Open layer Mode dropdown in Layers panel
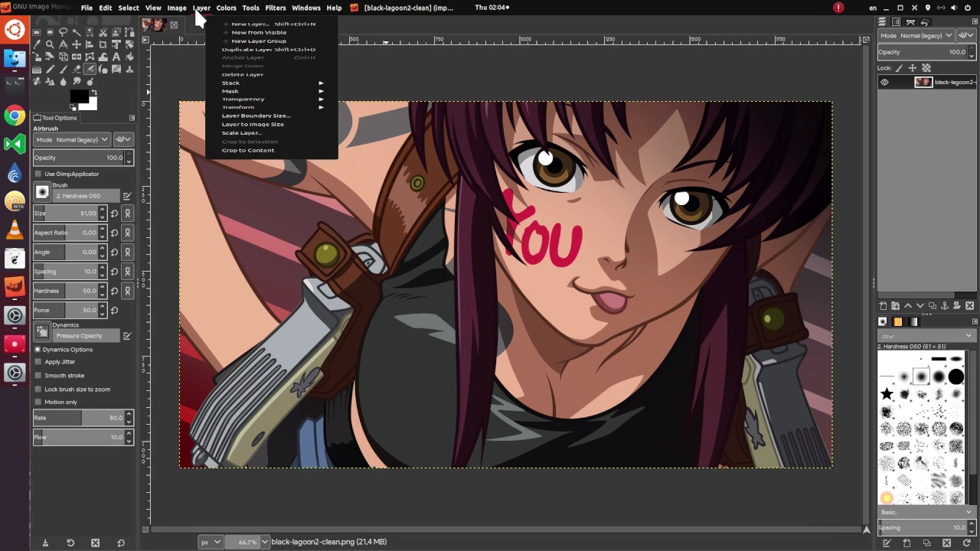Viewport: 980px width, 551px height. click(916, 35)
